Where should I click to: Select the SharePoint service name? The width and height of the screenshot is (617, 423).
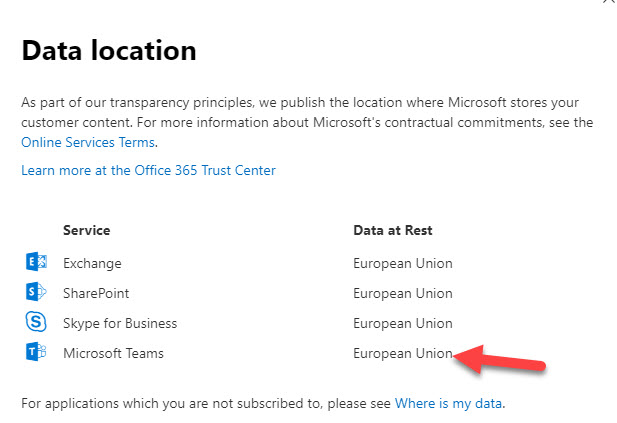[96, 293]
